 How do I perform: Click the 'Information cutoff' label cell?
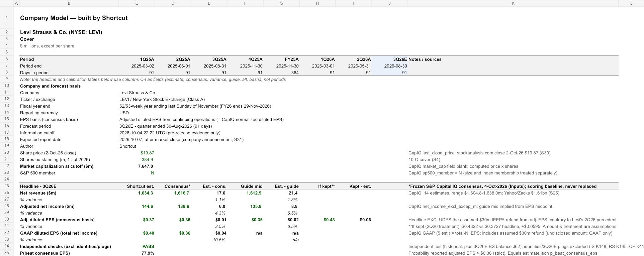(x=37, y=133)
